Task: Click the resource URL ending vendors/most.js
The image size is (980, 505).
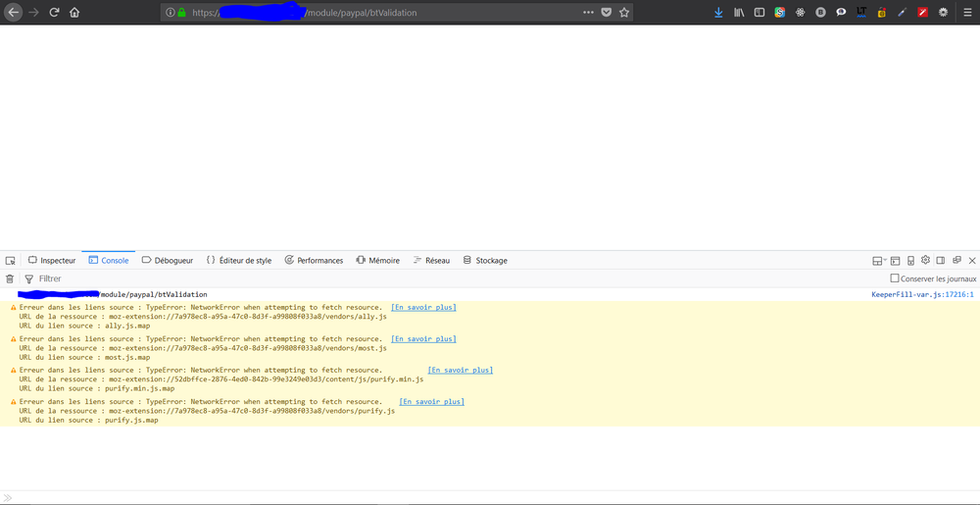Action: [x=248, y=348]
